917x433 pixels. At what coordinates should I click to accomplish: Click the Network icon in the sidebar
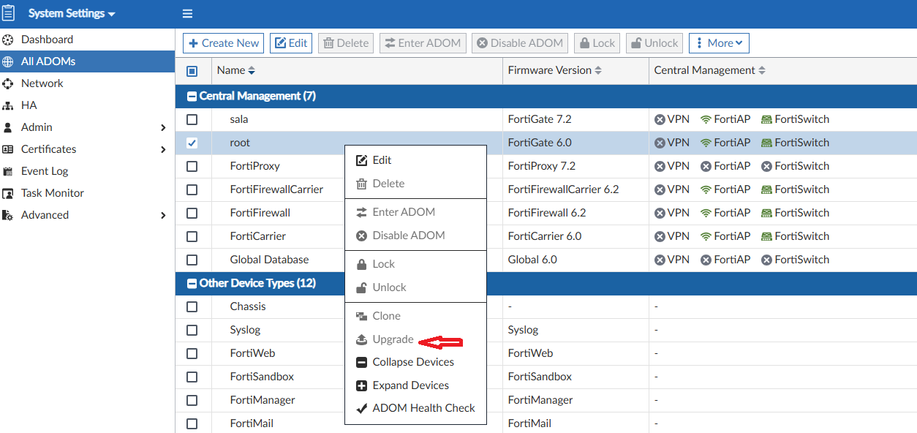tap(8, 84)
